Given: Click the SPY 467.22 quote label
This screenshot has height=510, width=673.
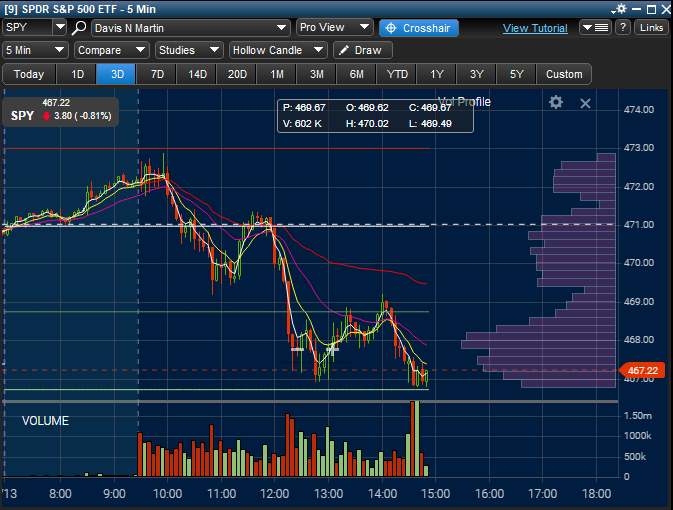Looking at the screenshot, I should click(x=61, y=111).
